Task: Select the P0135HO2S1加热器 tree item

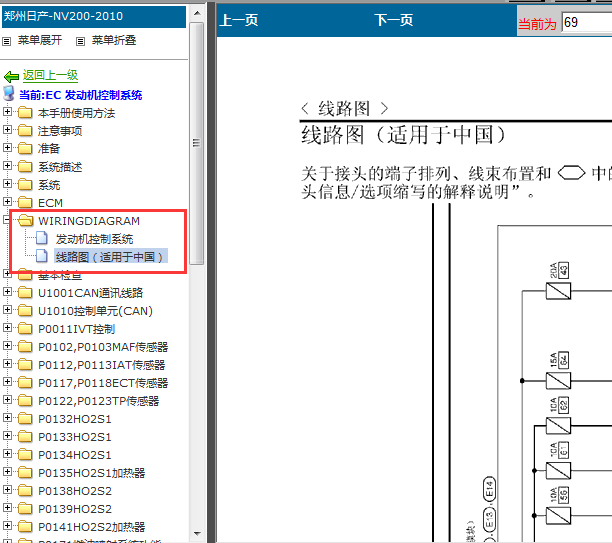Action: (x=92, y=473)
